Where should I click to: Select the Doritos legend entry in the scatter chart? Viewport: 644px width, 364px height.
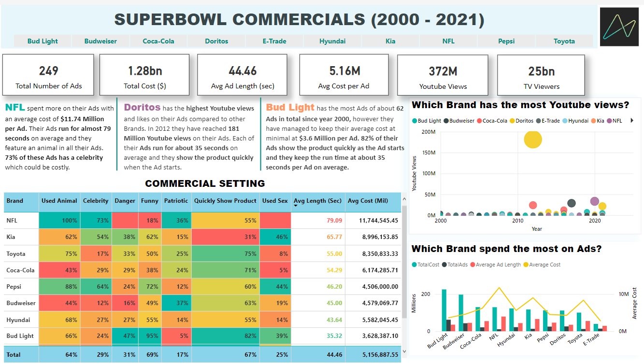pos(522,121)
